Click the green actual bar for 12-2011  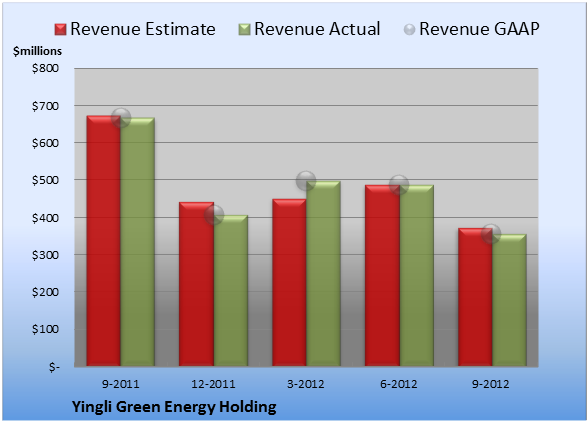click(x=231, y=291)
